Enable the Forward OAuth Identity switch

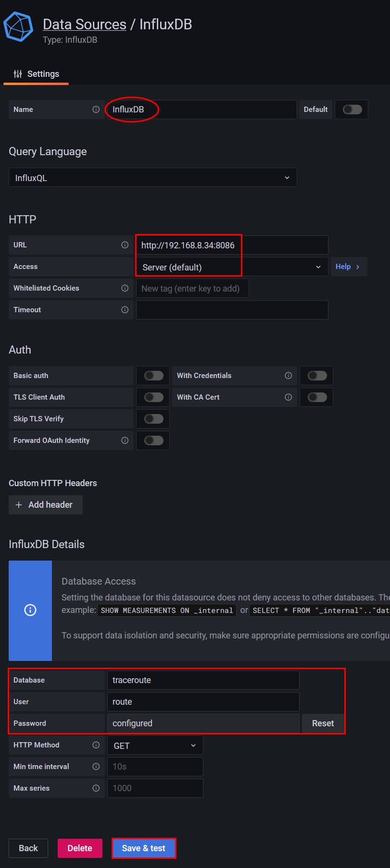coord(154,440)
